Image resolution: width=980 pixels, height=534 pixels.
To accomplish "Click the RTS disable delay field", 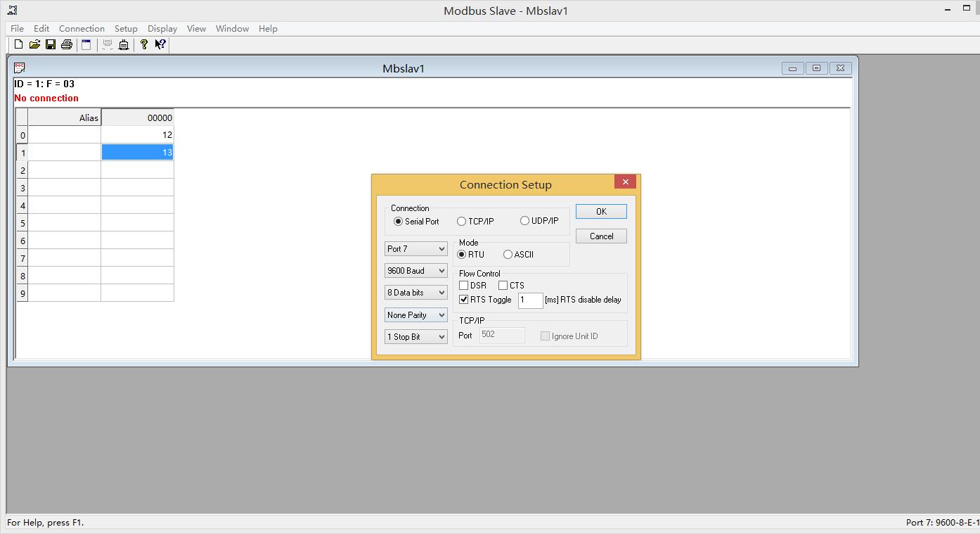I will tap(531, 300).
